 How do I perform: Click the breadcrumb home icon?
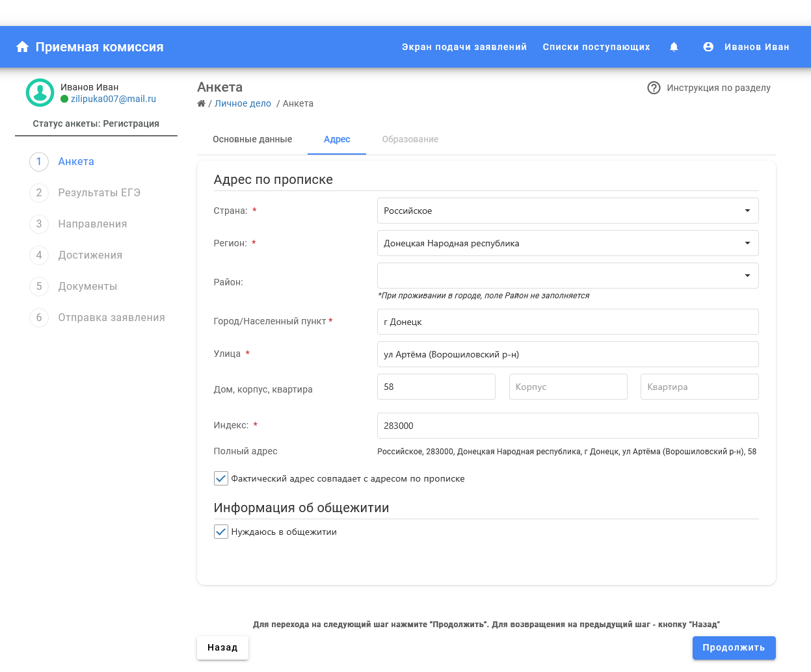202,103
